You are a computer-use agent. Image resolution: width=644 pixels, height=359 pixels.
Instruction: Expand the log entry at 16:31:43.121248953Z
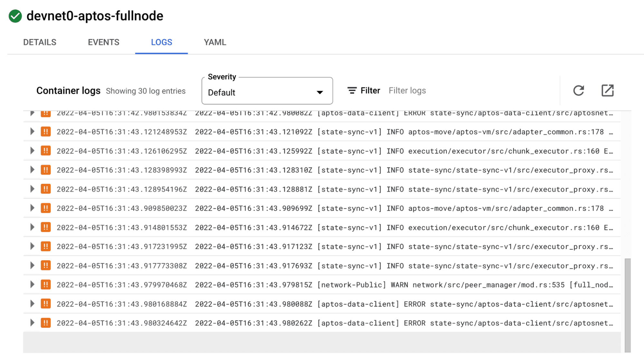32,132
